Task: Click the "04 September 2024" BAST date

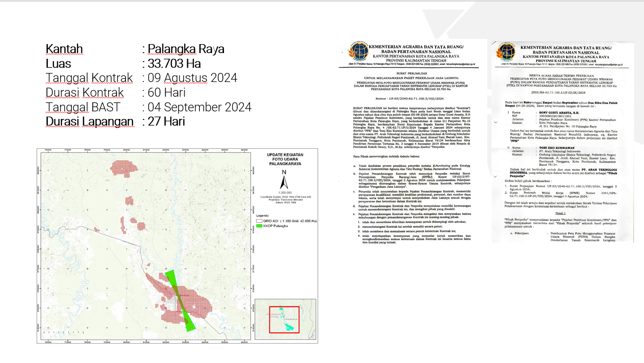Action: tap(199, 107)
